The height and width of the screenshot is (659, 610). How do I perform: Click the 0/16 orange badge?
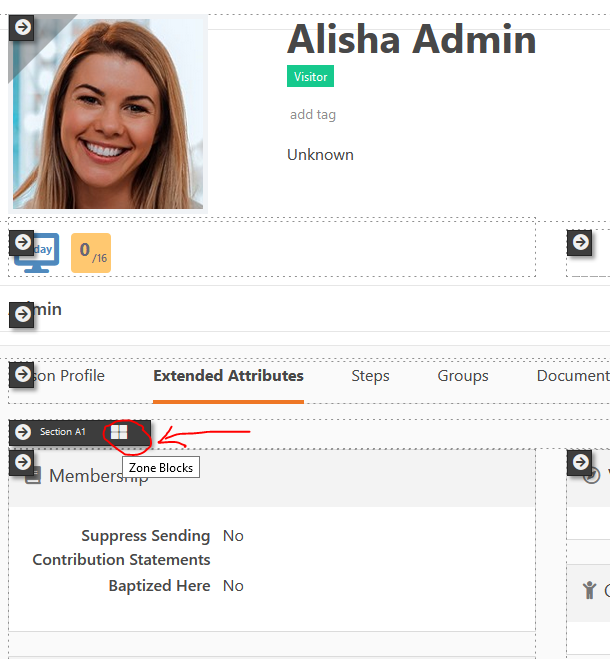click(91, 253)
